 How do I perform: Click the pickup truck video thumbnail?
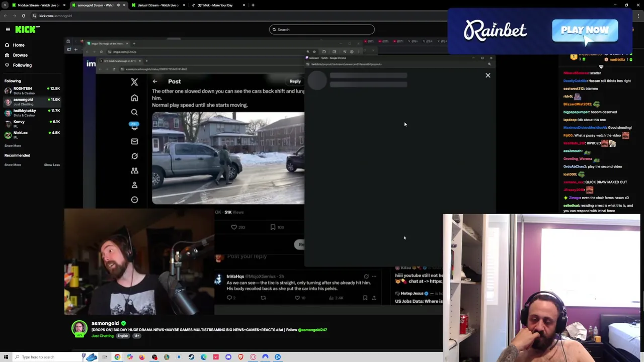228,158
